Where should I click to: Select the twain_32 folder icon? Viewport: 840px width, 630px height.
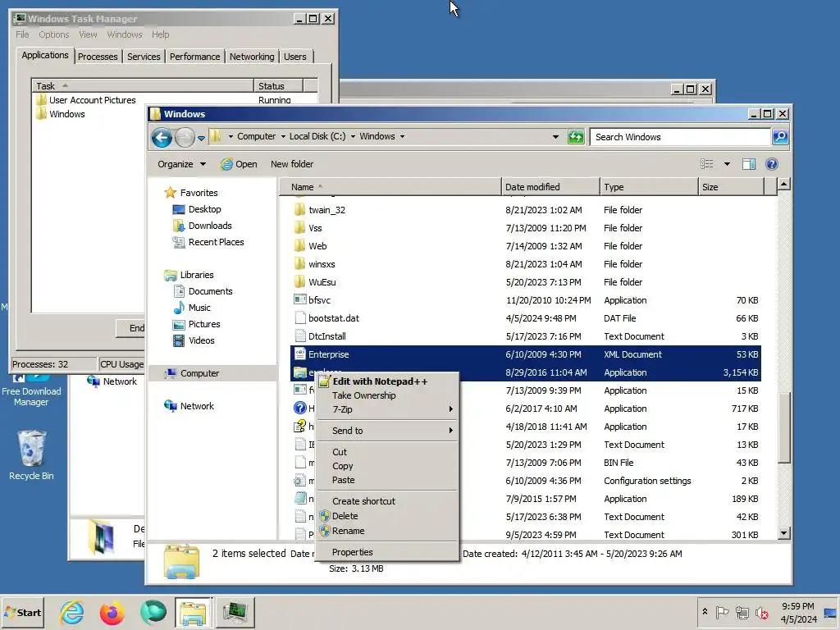300,210
